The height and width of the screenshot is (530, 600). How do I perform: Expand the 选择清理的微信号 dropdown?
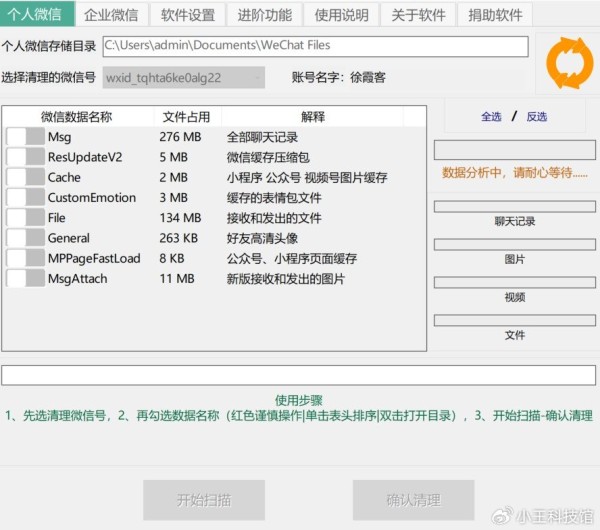(x=184, y=78)
